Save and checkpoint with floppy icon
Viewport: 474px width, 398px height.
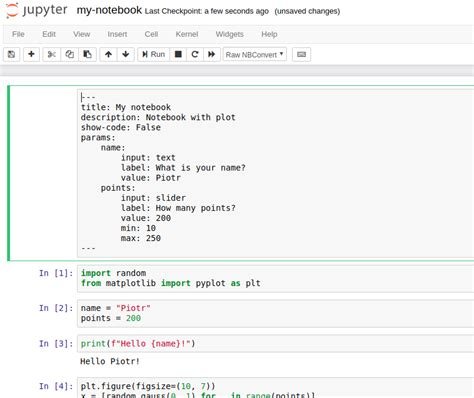tap(12, 54)
